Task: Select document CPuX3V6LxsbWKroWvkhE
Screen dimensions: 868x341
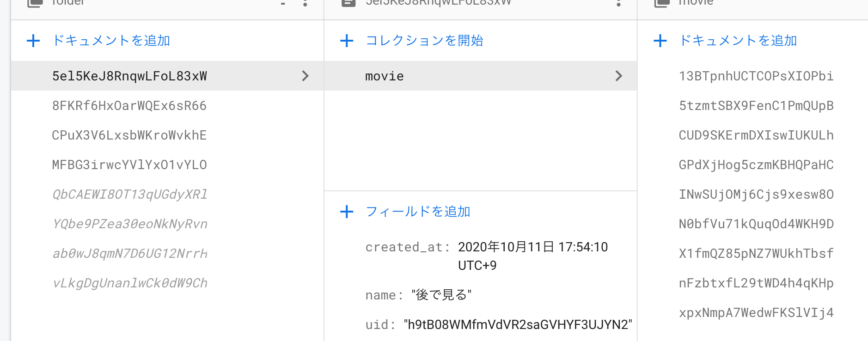Action: pyautogui.click(x=129, y=135)
